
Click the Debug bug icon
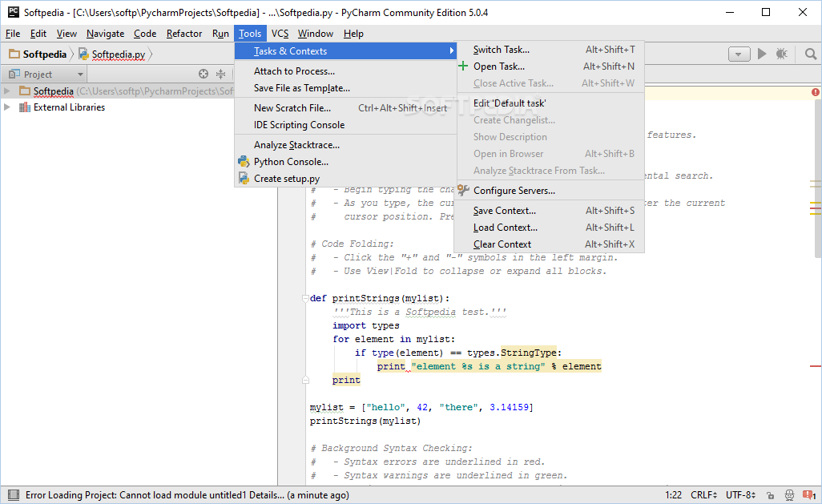point(782,54)
